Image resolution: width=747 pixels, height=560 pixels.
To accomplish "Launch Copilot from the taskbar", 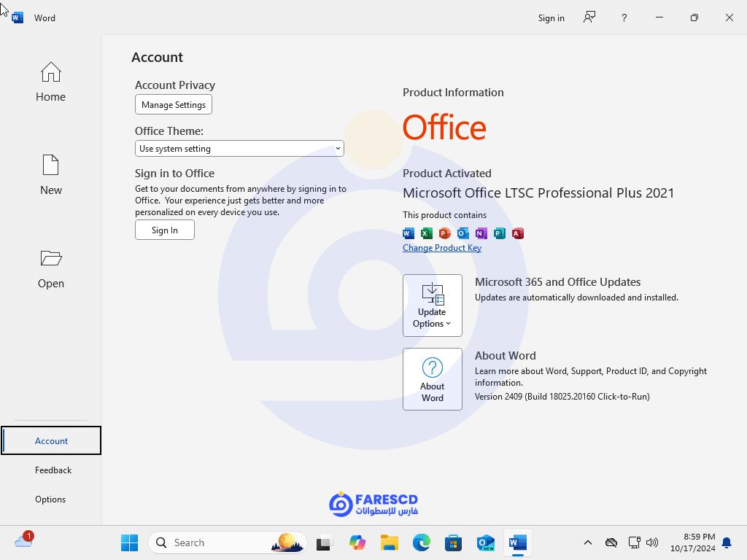I will 357,542.
